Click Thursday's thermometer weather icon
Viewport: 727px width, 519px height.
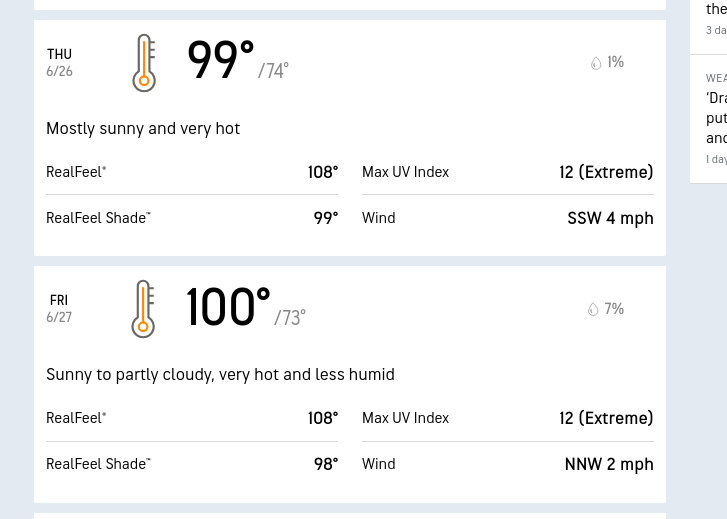[x=144, y=63]
